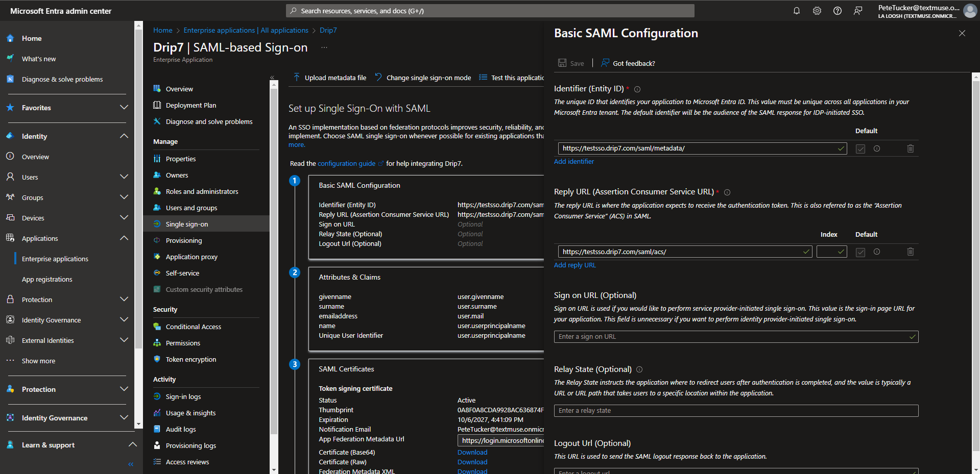Click the user account avatar

click(x=970, y=11)
